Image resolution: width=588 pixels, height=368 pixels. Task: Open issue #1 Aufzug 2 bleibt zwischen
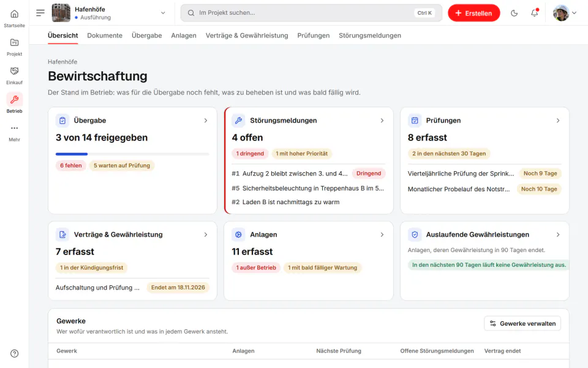tap(290, 174)
